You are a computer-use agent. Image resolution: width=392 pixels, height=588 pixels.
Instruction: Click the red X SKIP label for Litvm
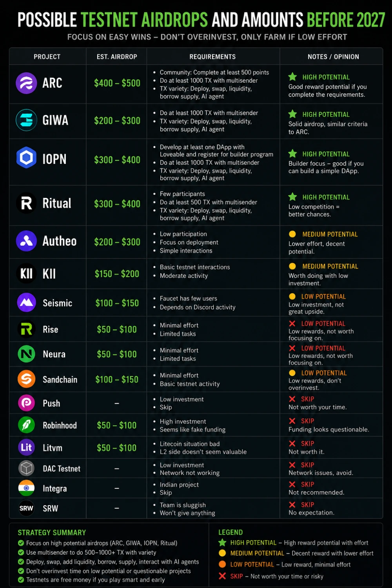(x=301, y=443)
